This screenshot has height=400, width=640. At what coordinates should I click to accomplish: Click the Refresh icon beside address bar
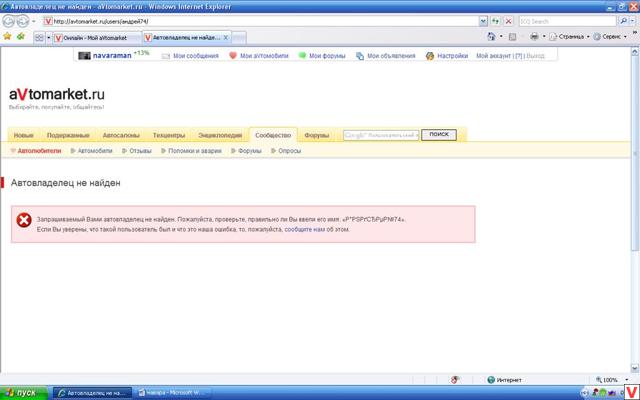496,21
